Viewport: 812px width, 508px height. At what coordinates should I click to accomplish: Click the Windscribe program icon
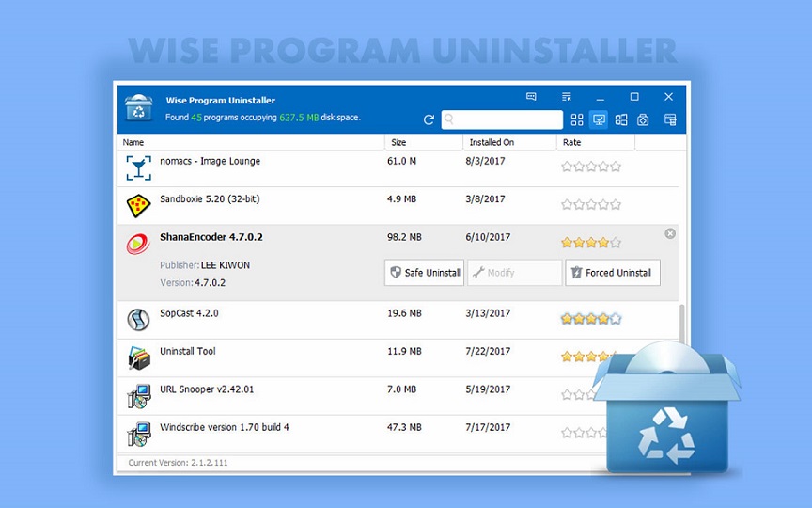pyautogui.click(x=139, y=434)
